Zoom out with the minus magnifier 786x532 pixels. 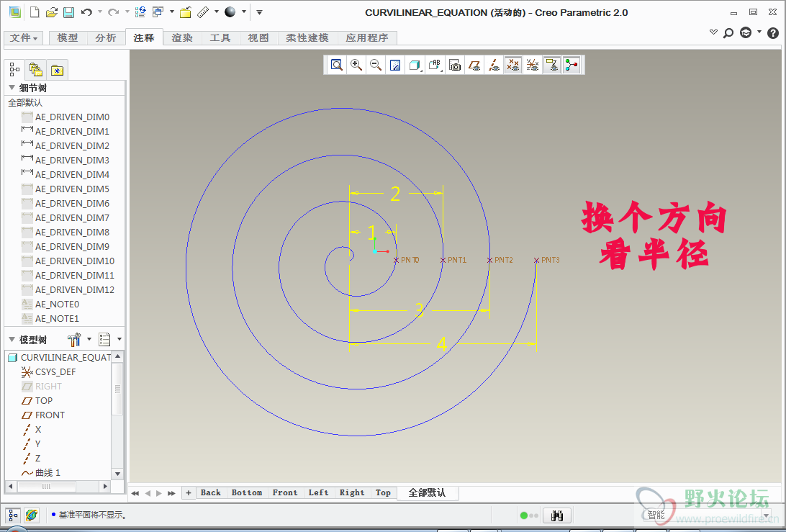pos(376,65)
